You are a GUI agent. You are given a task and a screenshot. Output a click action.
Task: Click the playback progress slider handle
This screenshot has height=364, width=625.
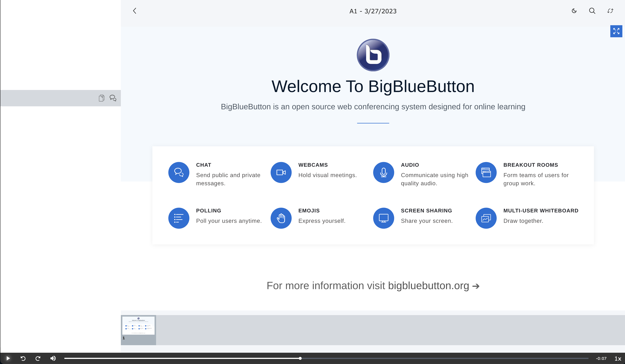click(300, 358)
